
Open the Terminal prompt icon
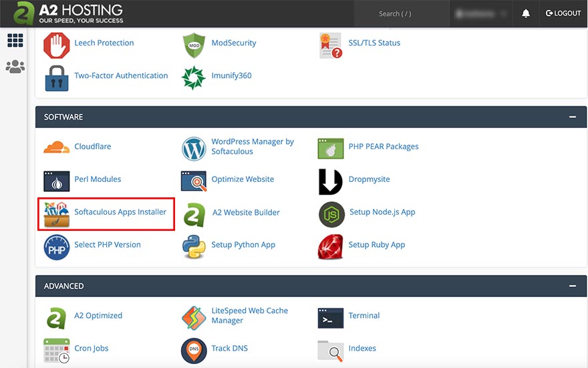[331, 318]
